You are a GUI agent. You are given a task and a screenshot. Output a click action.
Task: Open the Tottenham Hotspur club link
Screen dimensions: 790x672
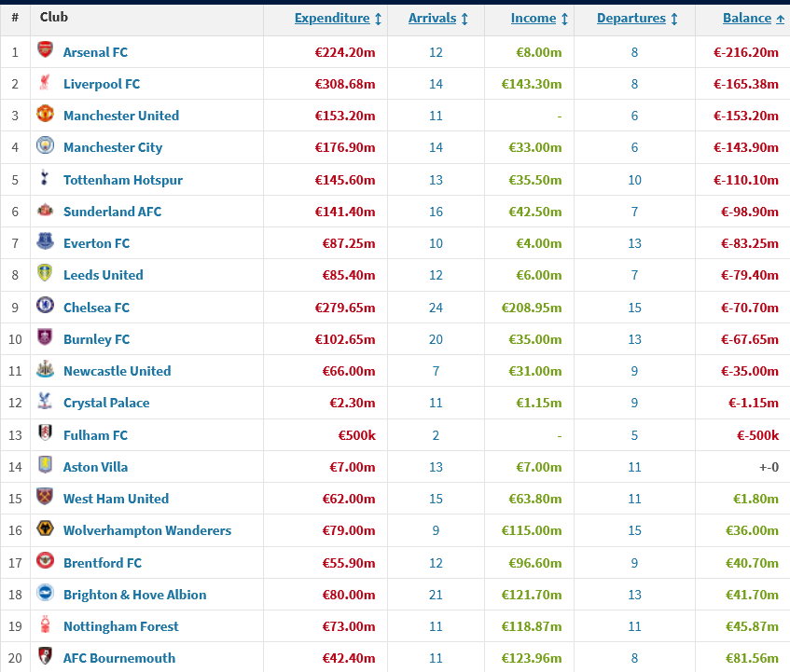tap(123, 180)
